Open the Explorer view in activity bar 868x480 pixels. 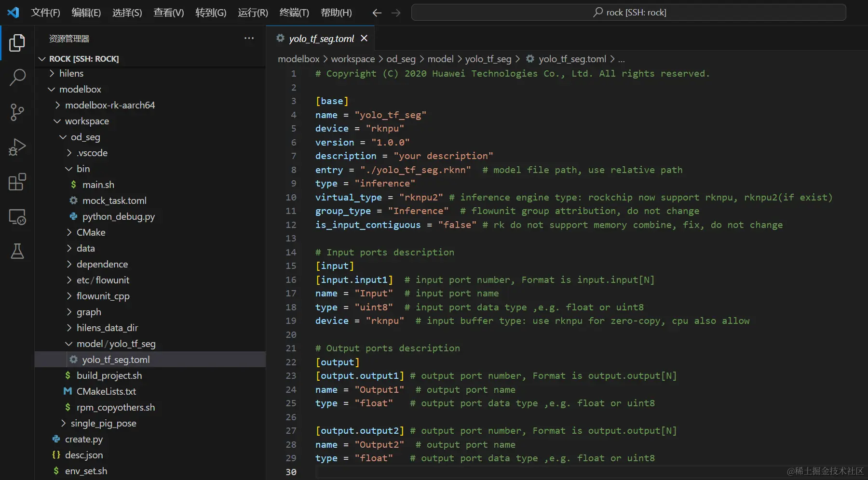click(17, 43)
